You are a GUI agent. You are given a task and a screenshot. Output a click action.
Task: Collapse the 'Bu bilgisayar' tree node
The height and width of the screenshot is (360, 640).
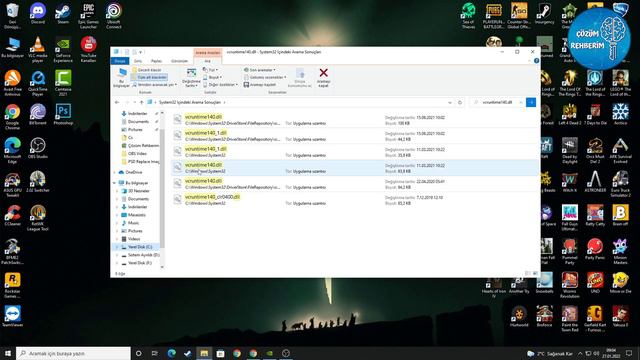coord(115,183)
